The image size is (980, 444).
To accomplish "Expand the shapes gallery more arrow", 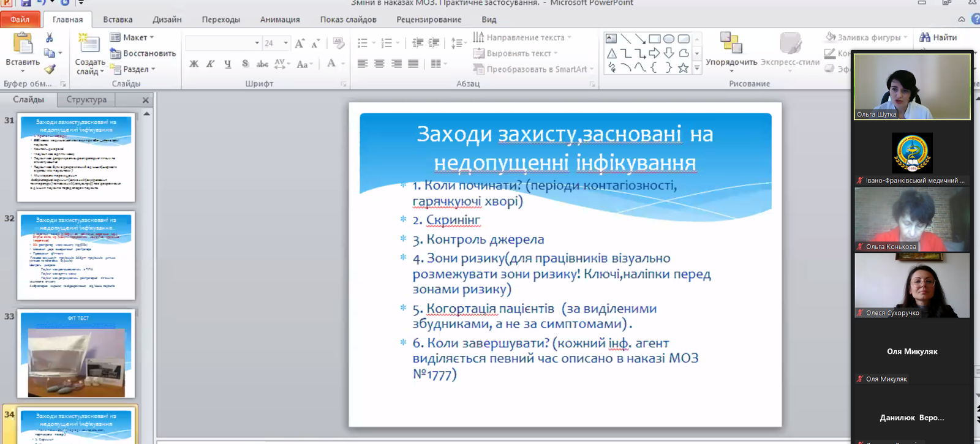I will (x=696, y=69).
